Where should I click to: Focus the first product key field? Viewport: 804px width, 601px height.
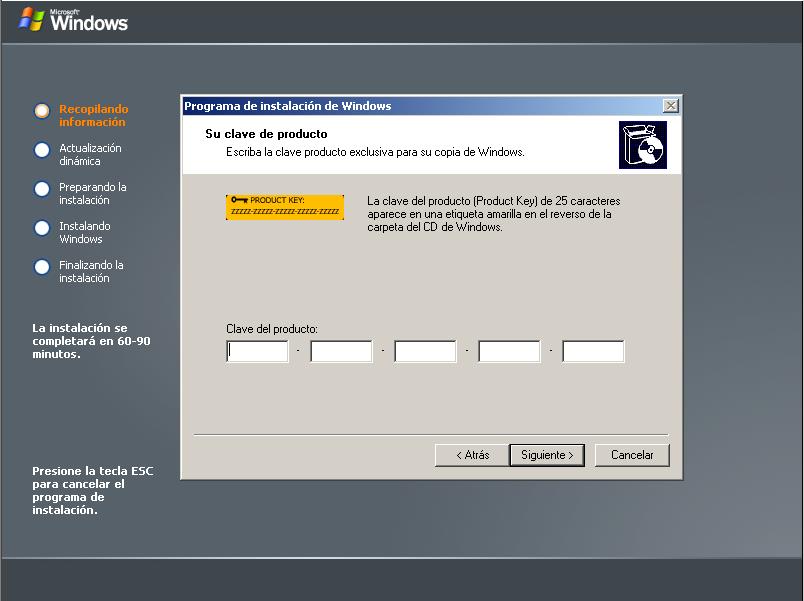[257, 351]
